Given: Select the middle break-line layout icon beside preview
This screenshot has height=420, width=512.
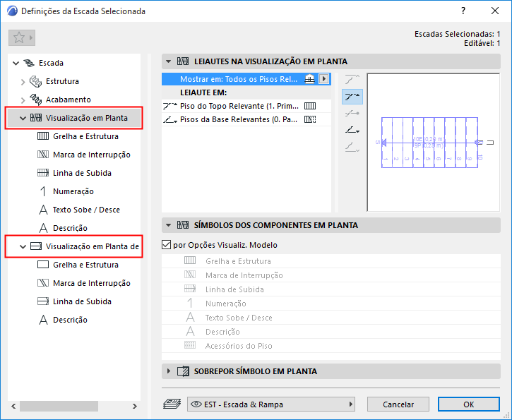Looking at the screenshot, I should click(352, 114).
